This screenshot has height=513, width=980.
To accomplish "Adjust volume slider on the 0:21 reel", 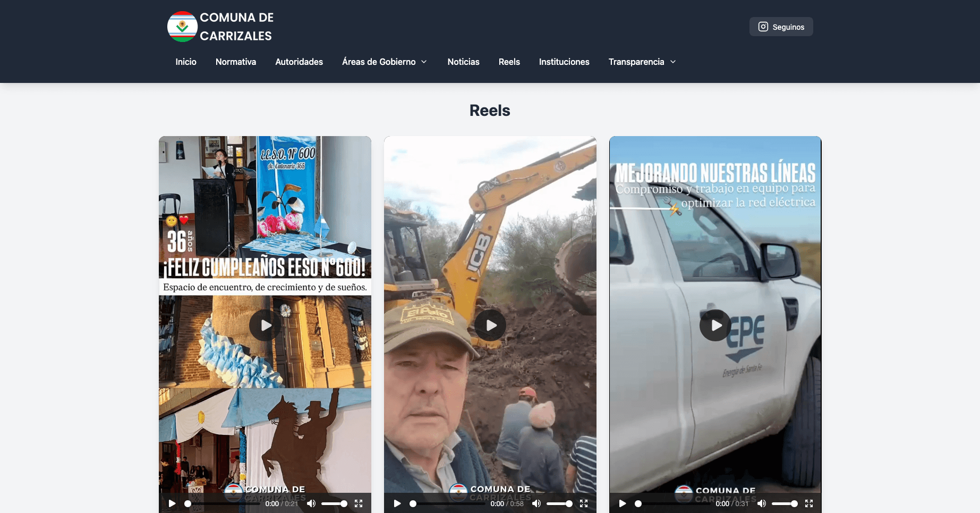I will point(334,503).
